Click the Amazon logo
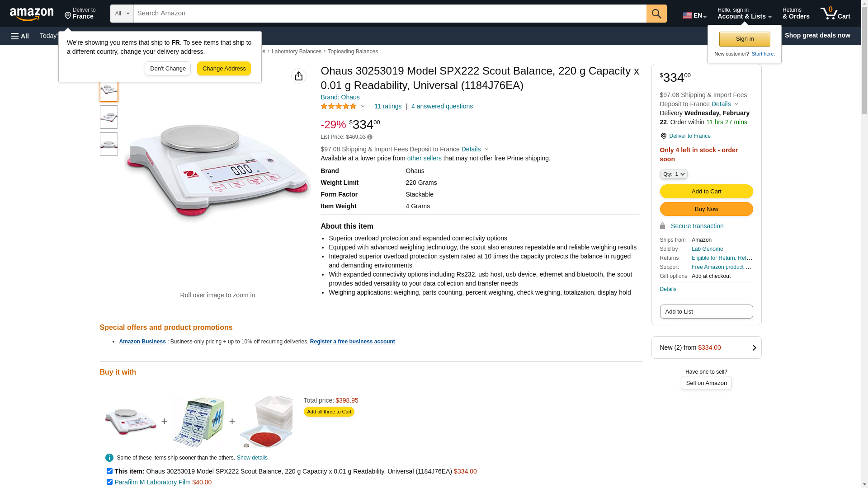 (x=32, y=14)
